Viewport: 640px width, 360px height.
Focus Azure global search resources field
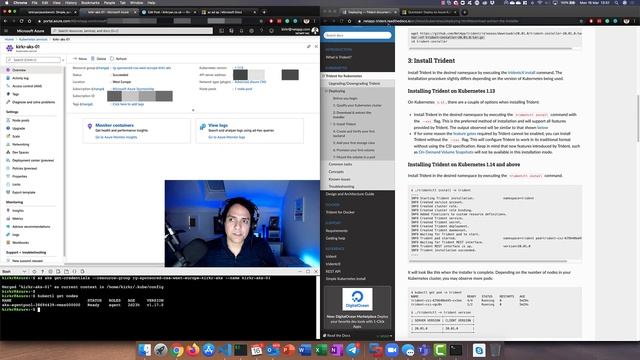(132, 31)
